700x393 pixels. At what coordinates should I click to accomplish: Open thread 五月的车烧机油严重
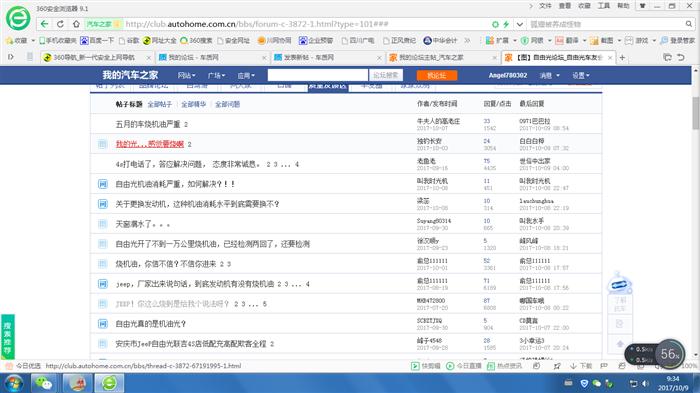click(148, 124)
